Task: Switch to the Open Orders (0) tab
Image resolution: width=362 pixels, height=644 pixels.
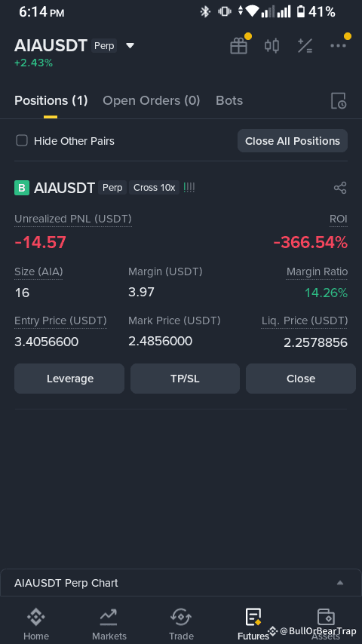Action: pos(151,100)
